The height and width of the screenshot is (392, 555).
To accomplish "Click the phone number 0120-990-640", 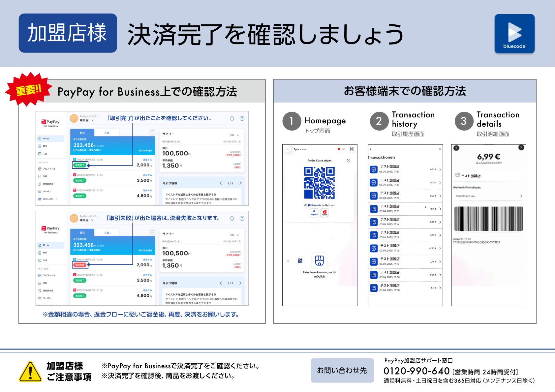I will [x=416, y=371].
